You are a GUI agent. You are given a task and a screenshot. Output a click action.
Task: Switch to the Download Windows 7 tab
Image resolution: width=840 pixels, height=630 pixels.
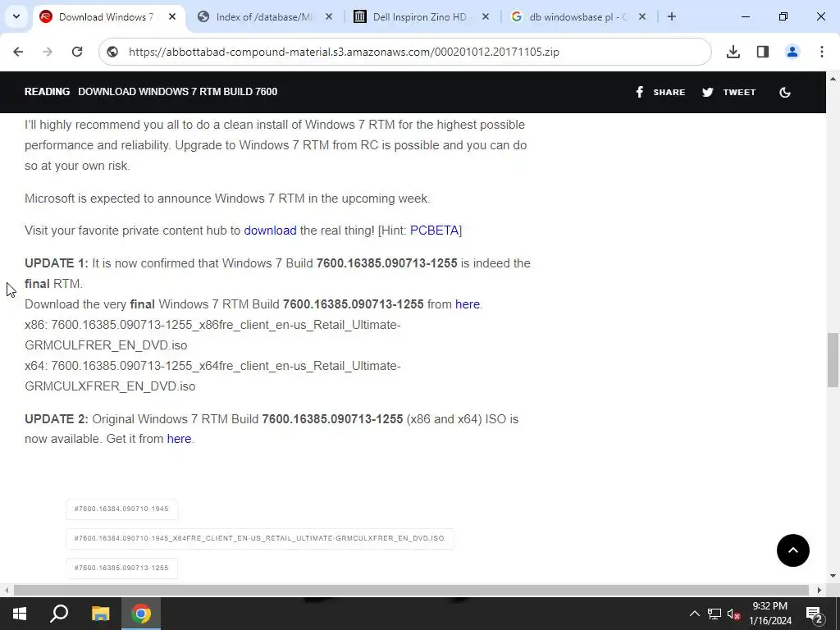109,17
